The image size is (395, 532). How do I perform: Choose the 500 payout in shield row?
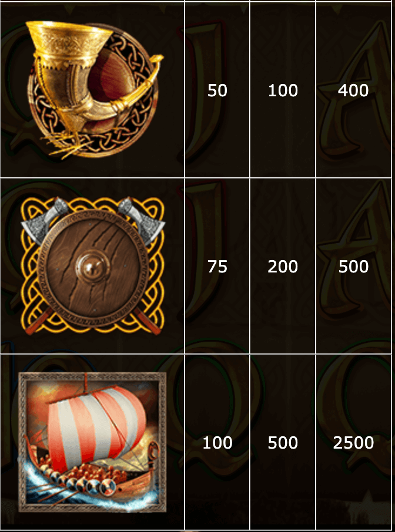click(353, 267)
